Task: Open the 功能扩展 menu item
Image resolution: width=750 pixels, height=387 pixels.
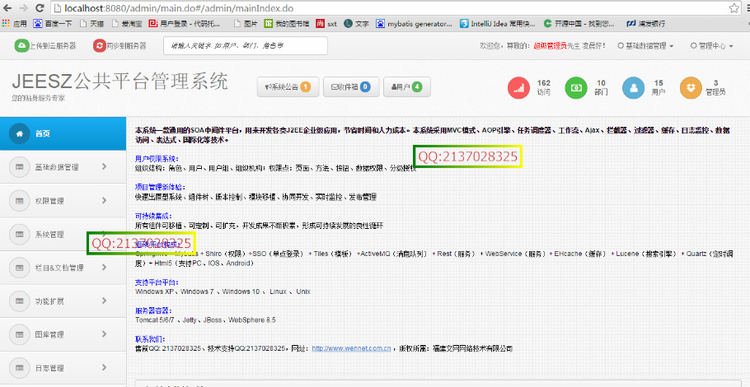Action: pos(63,301)
